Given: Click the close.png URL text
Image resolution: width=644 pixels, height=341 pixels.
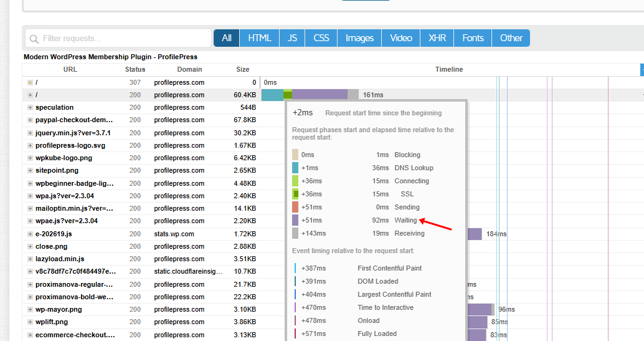Looking at the screenshot, I should tap(51, 246).
